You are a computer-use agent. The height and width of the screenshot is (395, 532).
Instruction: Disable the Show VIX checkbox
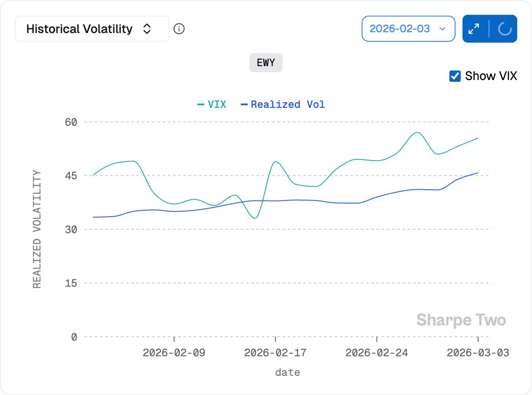click(455, 76)
